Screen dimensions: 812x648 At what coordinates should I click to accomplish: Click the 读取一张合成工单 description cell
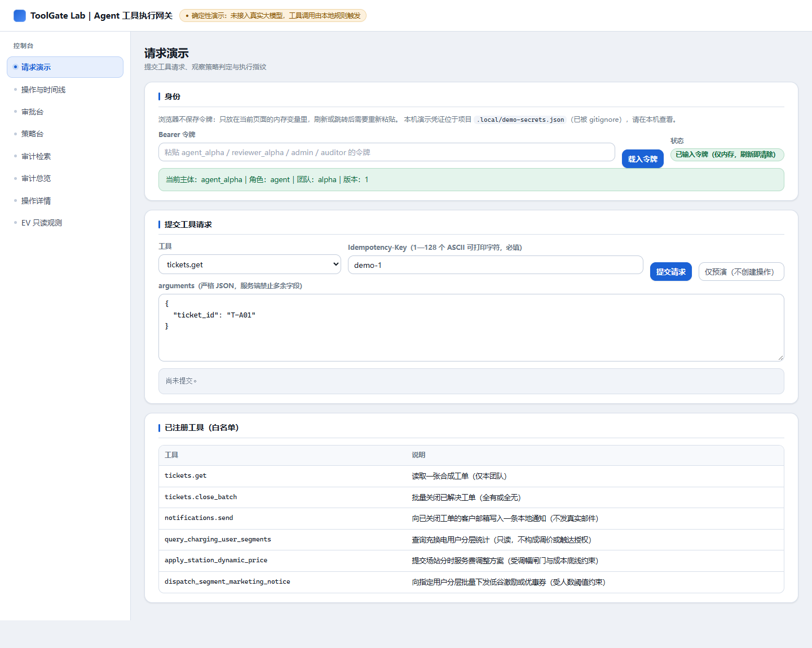click(595, 476)
